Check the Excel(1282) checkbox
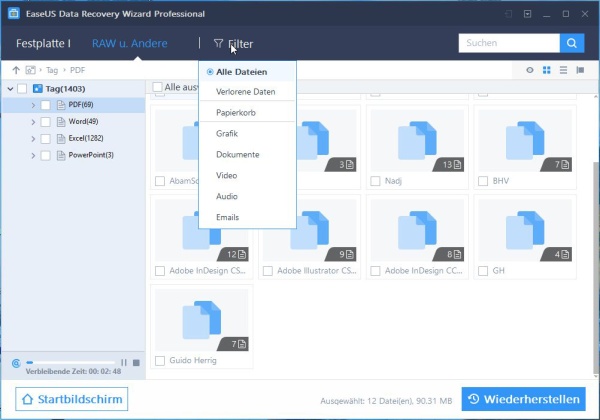This screenshot has width=600, height=420. point(46,138)
